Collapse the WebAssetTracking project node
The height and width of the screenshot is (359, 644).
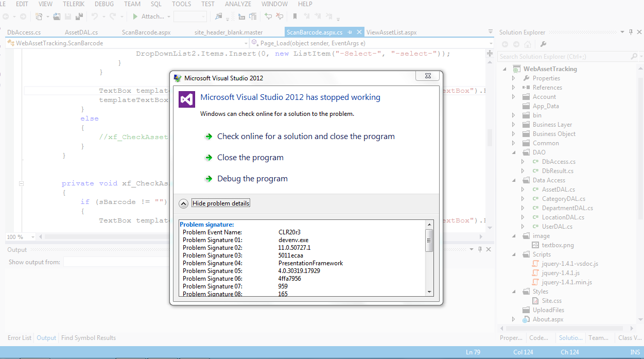click(x=504, y=69)
